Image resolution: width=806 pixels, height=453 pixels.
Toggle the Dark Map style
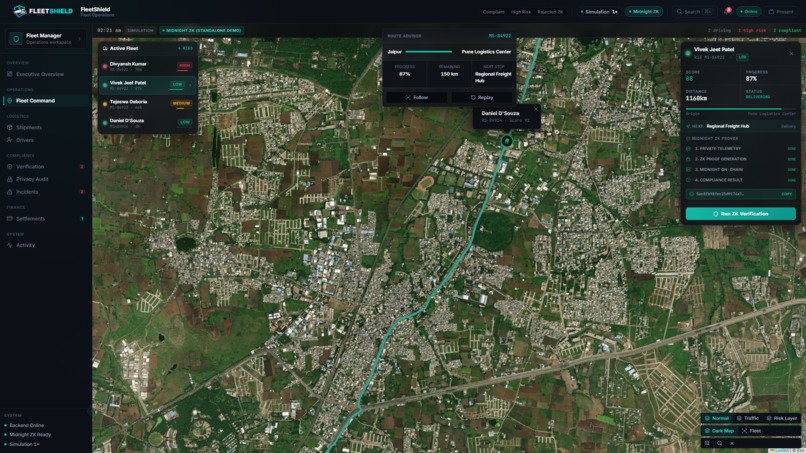tap(719, 431)
